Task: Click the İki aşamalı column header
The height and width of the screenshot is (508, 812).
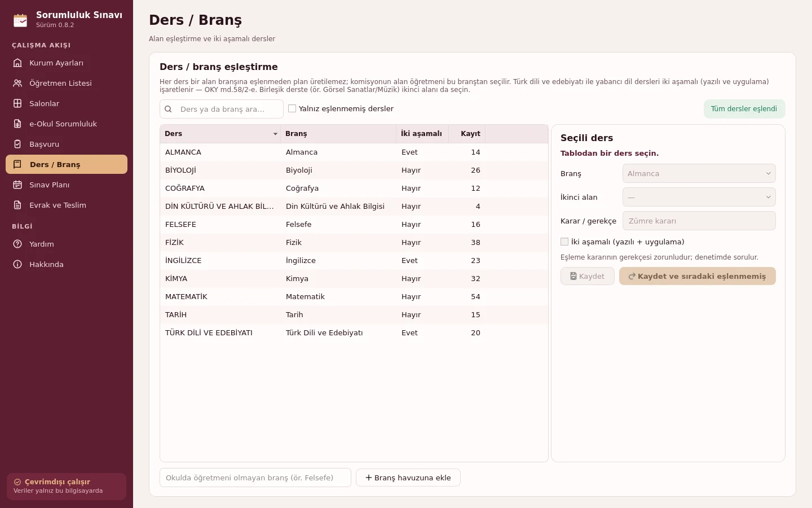Action: (x=423, y=134)
